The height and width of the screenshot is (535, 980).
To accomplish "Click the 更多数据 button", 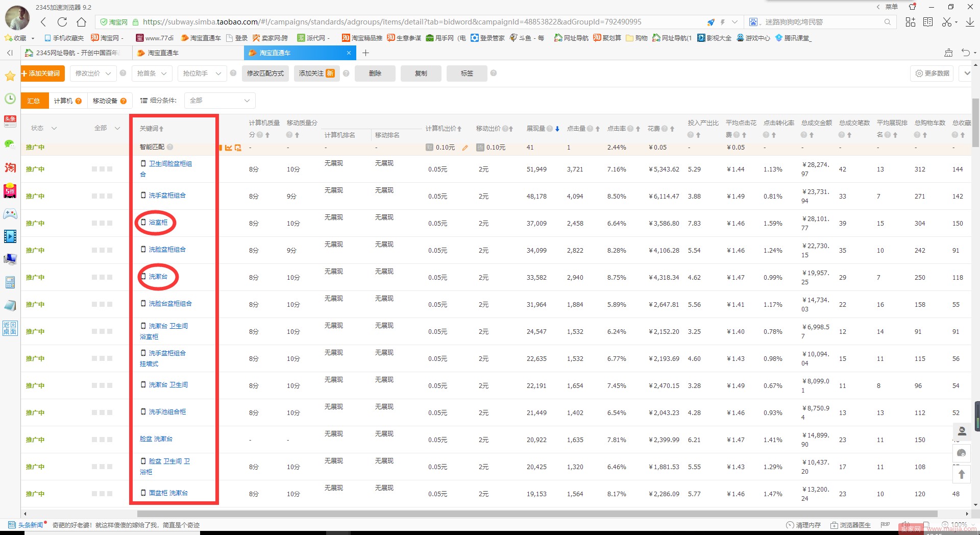I will pyautogui.click(x=933, y=74).
